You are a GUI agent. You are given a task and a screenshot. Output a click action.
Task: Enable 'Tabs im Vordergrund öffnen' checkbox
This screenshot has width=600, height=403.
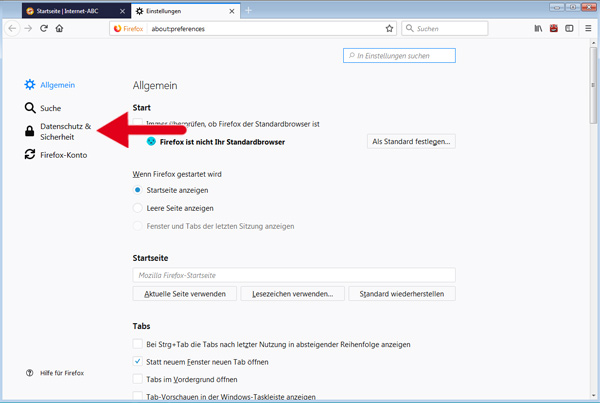[138, 379]
